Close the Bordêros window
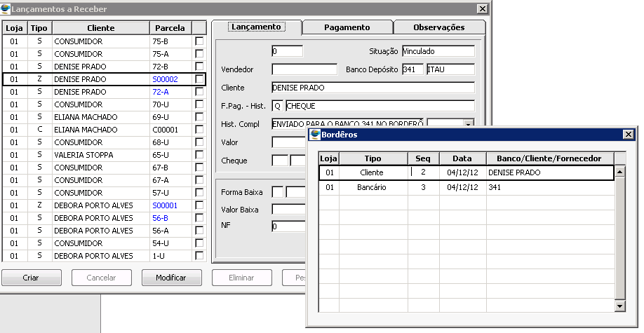Viewport: 644px width, 333px height. click(x=628, y=135)
